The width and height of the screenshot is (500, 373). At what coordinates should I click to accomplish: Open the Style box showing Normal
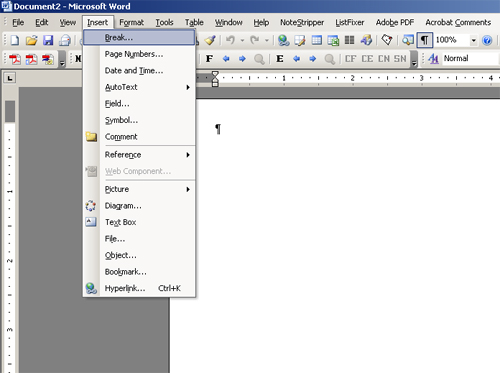coord(470,58)
